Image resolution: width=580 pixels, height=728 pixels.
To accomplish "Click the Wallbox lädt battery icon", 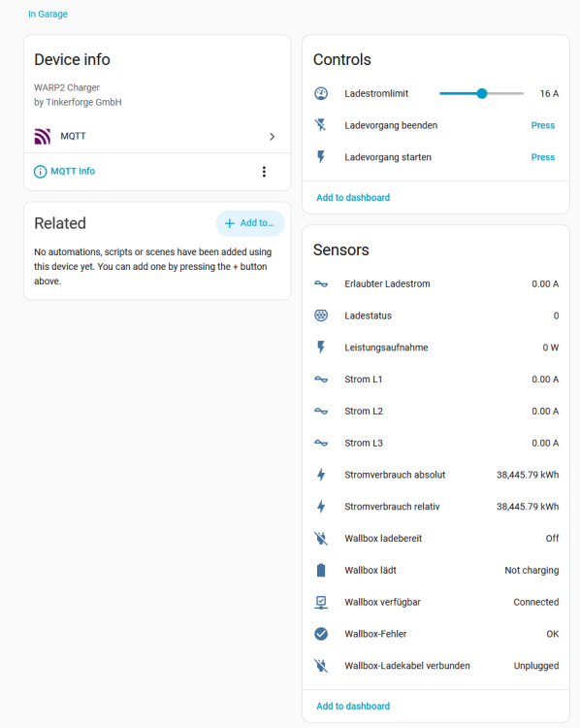I will pyautogui.click(x=321, y=570).
